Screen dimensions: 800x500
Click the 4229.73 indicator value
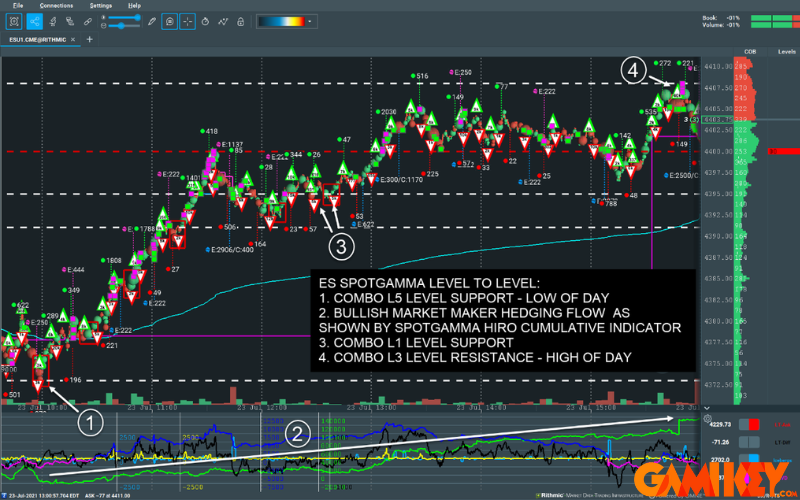click(721, 424)
